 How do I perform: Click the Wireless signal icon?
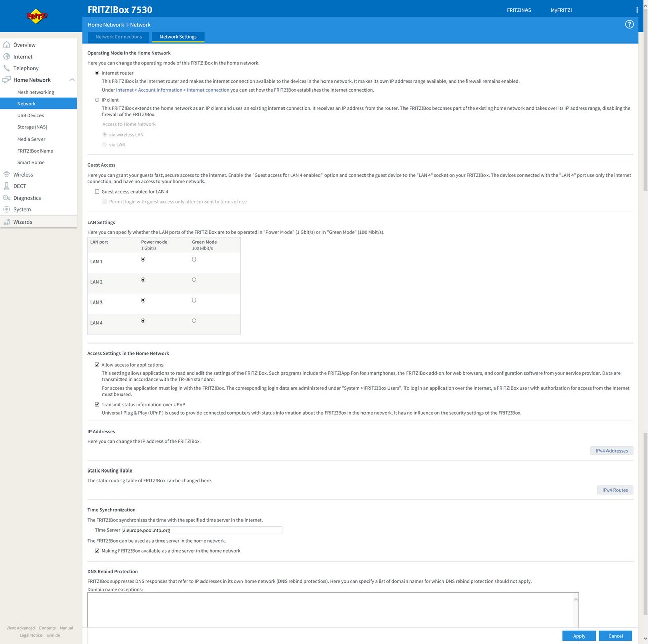[7, 175]
